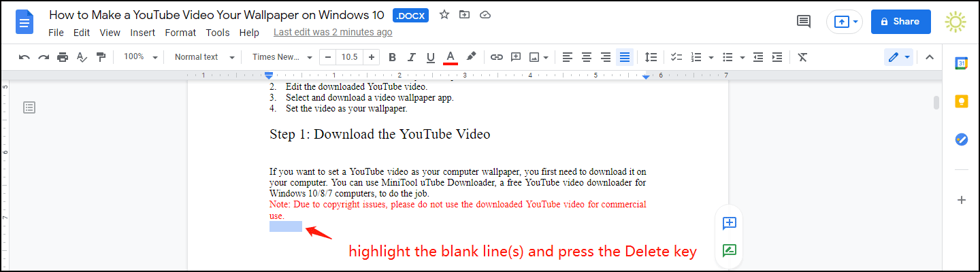Screen dimensions: 980x272
Task: Open the Normal text style dropdown
Action: 204,57
